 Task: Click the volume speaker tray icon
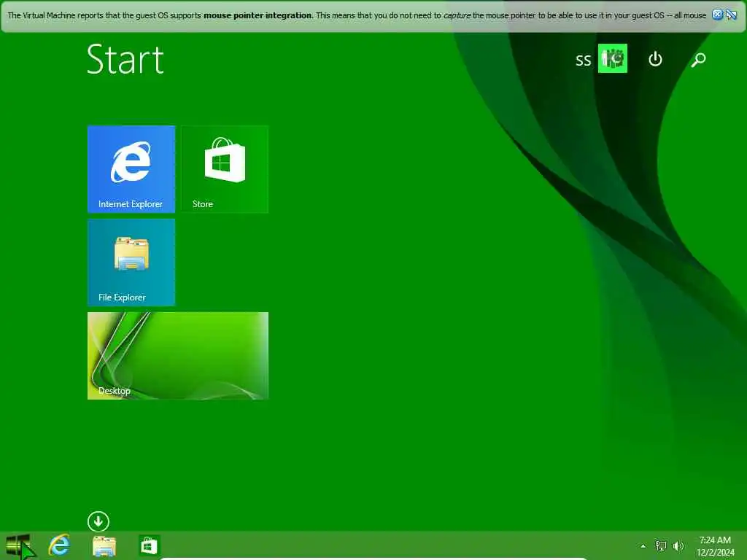pyautogui.click(x=678, y=545)
